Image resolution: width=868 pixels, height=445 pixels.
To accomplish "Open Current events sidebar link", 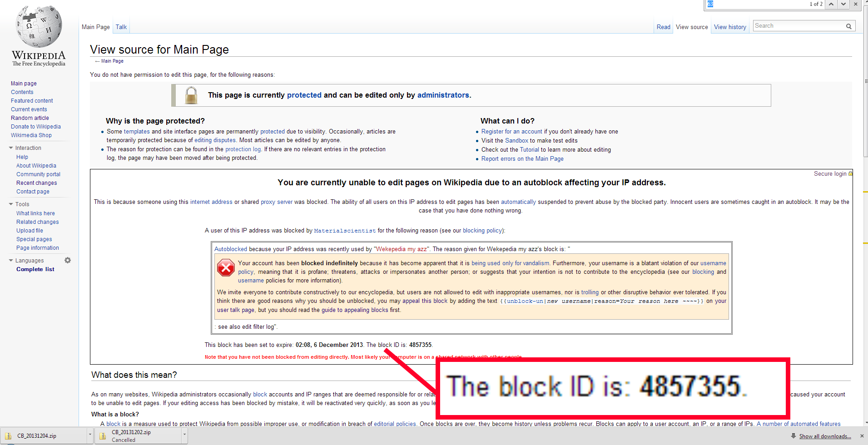I will [x=29, y=109].
